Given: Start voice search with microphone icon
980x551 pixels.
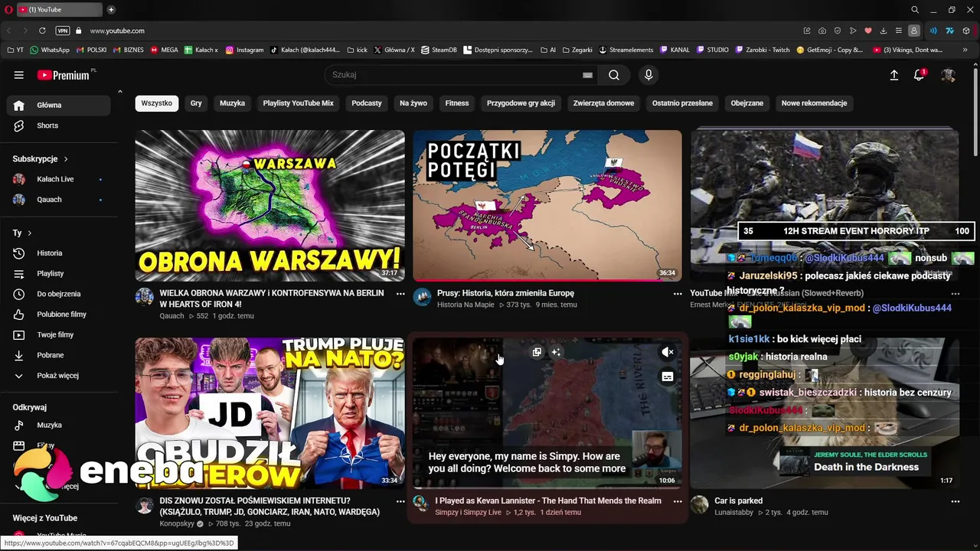Looking at the screenshot, I should coord(648,75).
